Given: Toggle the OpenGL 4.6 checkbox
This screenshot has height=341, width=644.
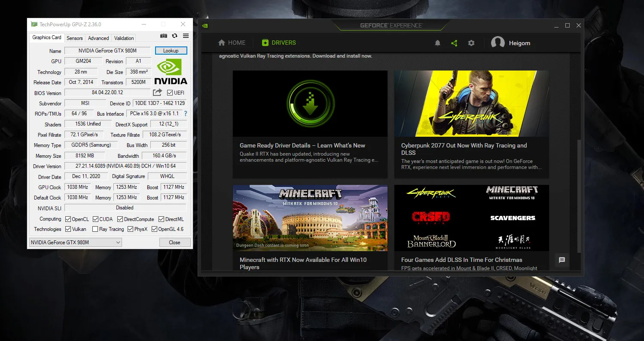Looking at the screenshot, I should tap(155, 229).
